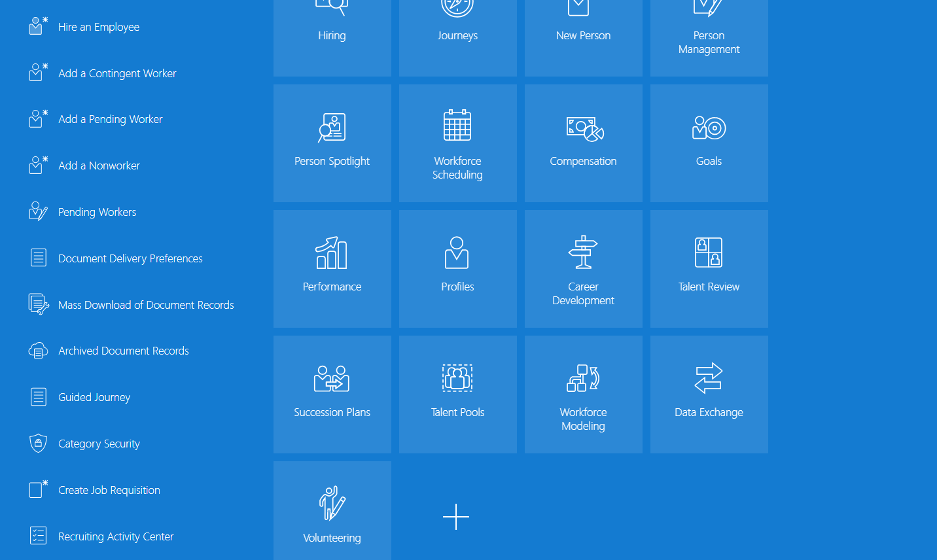Image resolution: width=937 pixels, height=560 pixels.
Task: Open the Talent Pools tile
Action: pyautogui.click(x=458, y=394)
